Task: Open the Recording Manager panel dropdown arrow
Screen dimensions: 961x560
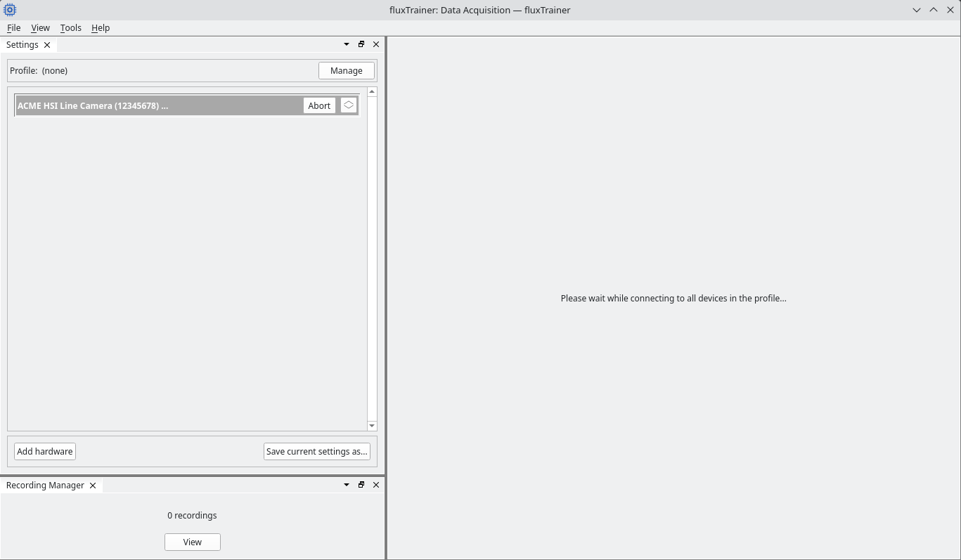Action: point(347,485)
